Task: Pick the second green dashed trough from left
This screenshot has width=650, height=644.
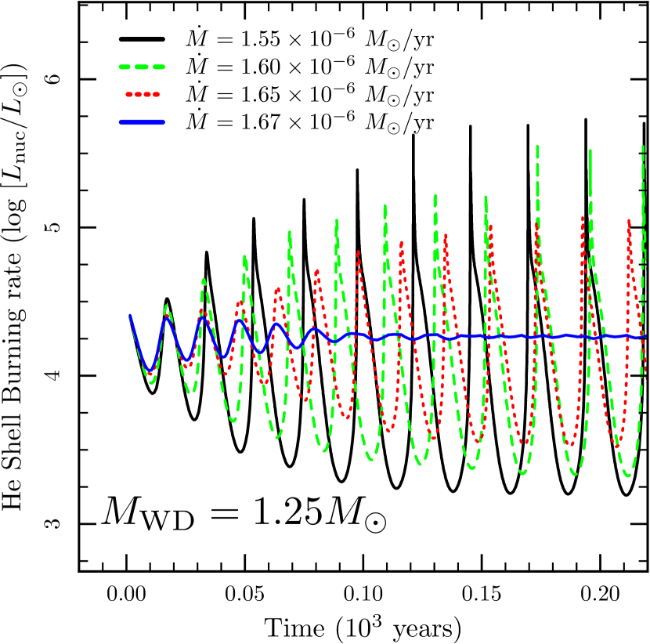Action: pyautogui.click(x=190, y=392)
